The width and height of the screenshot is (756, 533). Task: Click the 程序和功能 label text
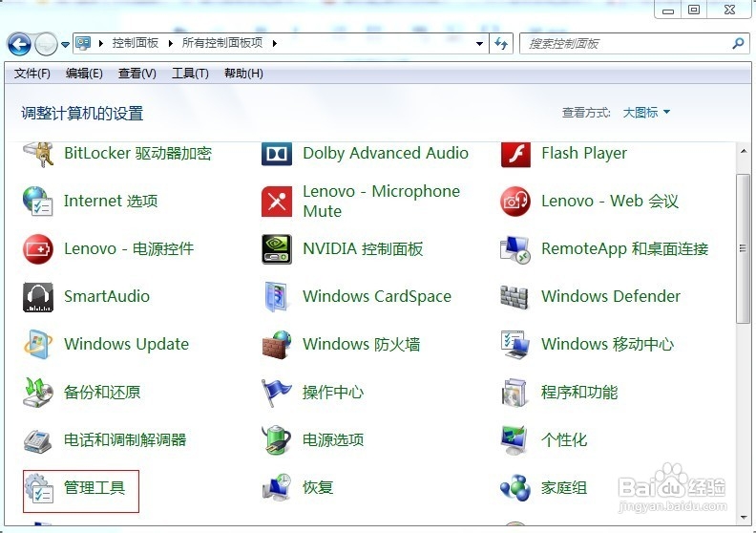[x=579, y=393]
